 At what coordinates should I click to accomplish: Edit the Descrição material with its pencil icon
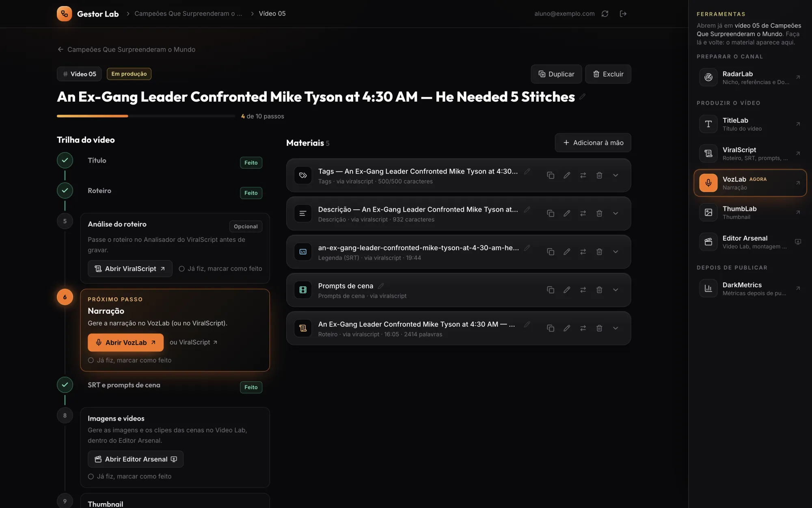coord(567,213)
